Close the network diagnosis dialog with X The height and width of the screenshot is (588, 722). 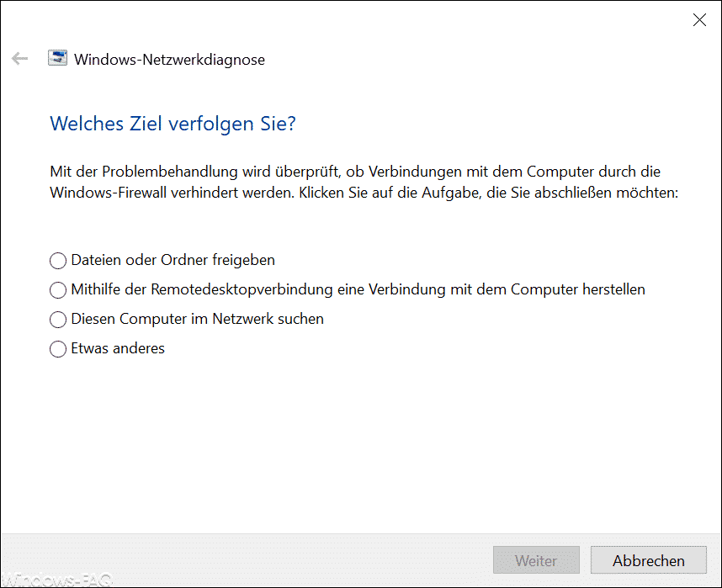[x=699, y=20]
